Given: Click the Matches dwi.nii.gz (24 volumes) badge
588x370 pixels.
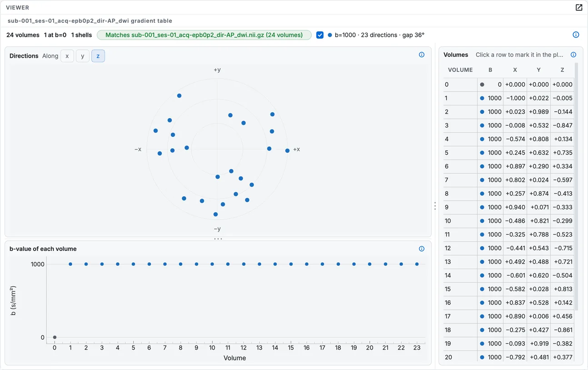Looking at the screenshot, I should pos(204,35).
